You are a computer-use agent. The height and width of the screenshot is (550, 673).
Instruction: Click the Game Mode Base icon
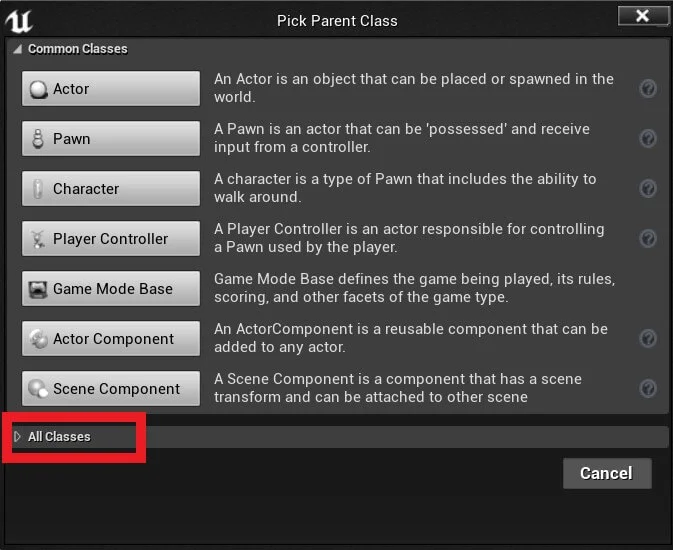[38, 289]
